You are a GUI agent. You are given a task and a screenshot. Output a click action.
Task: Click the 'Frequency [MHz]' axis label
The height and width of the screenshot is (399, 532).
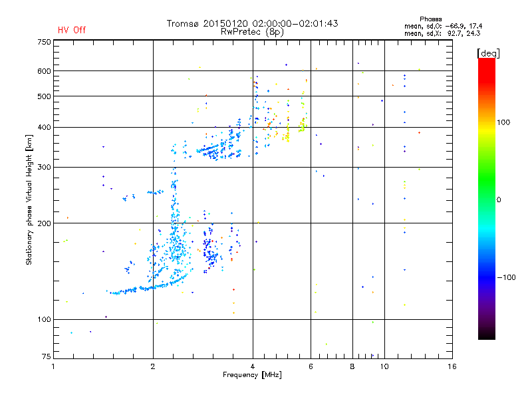(252, 375)
